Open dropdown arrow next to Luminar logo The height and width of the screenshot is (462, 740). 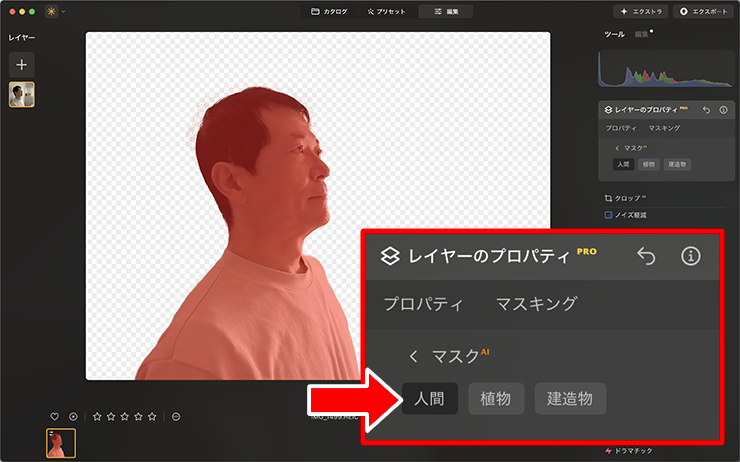[63, 12]
